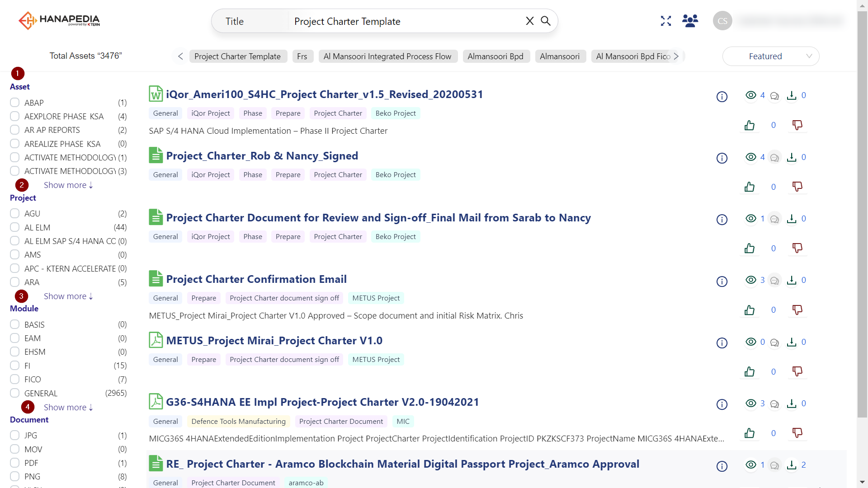The height and width of the screenshot is (488, 868).
Task: Click the page vertical scrollbar
Action: click(x=863, y=215)
